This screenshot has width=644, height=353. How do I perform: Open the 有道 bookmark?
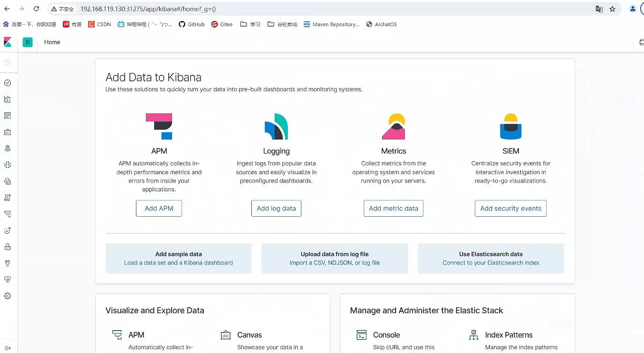(x=72, y=24)
